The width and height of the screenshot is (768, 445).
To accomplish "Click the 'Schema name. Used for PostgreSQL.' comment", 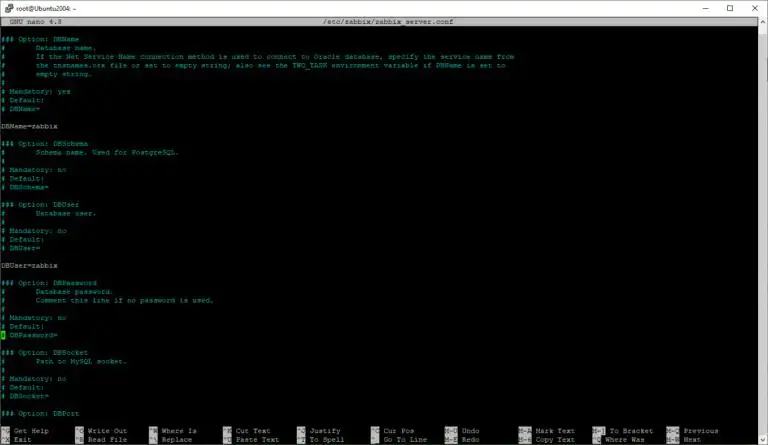I will (107, 153).
